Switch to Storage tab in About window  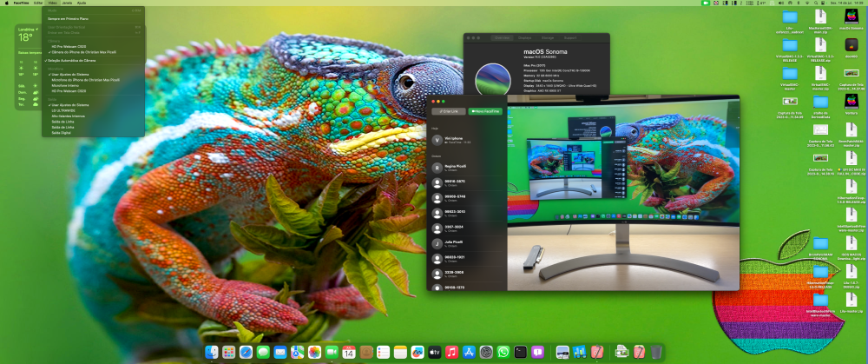[548, 37]
